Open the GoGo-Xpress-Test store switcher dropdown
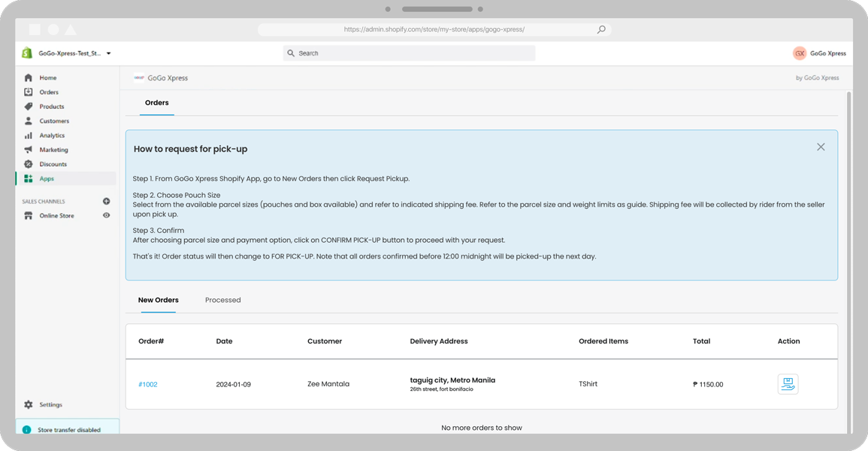Viewport: 868px width, 451px height. point(74,53)
